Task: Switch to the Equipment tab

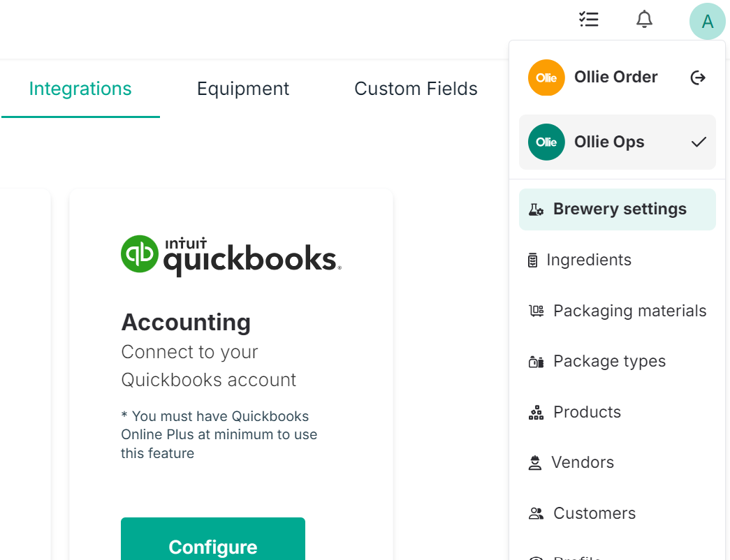Action: tap(243, 89)
